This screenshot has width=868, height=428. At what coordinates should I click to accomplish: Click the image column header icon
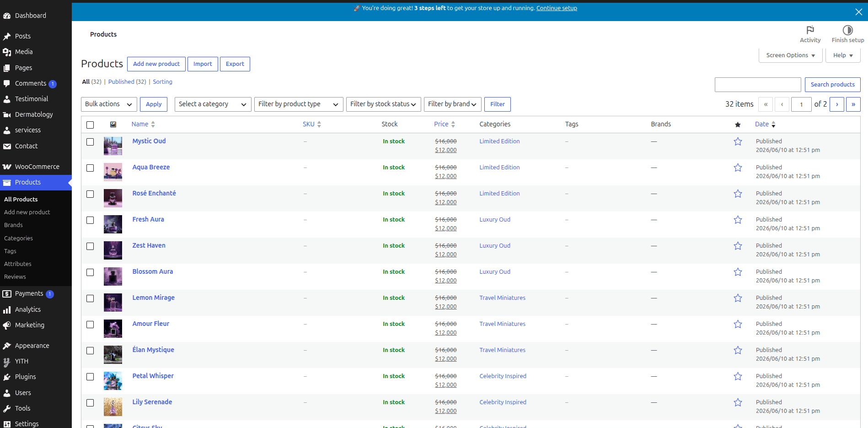click(113, 124)
